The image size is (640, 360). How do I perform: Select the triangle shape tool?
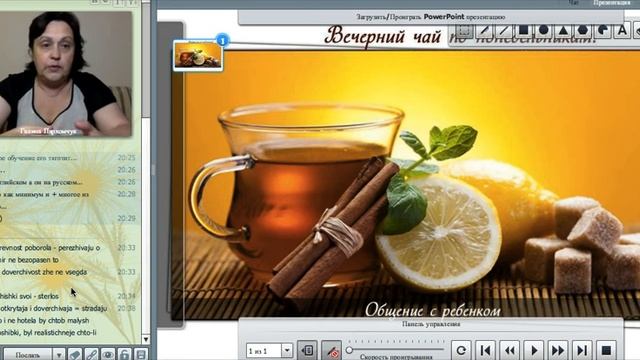pyautogui.click(x=563, y=31)
